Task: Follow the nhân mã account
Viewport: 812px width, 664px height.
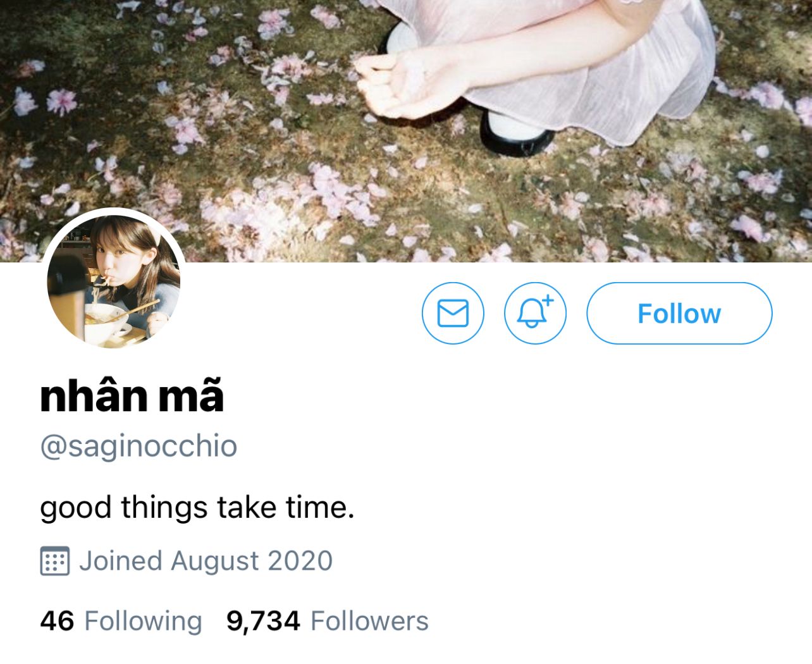Action: pyautogui.click(x=679, y=313)
